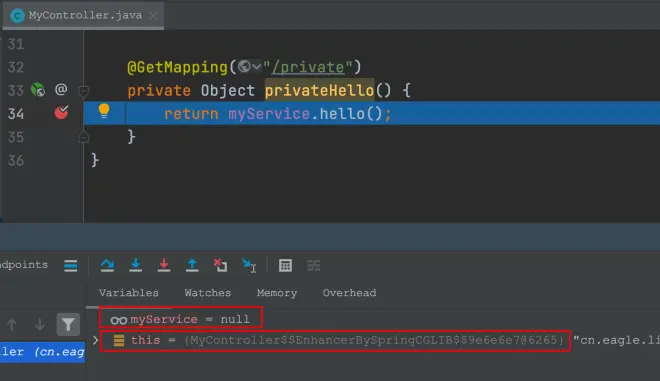Click the threads layout icon beside the Endpoints tab
660x381 pixels.
[71, 266]
